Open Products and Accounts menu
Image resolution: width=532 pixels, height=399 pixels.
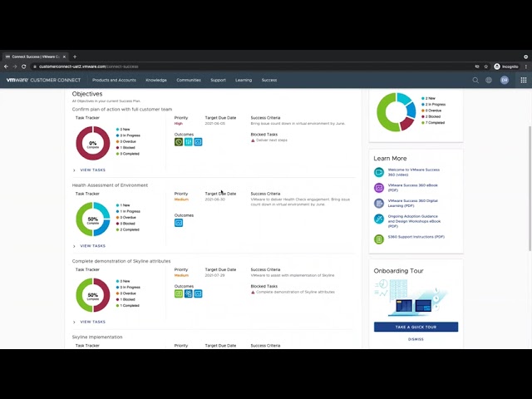click(114, 80)
